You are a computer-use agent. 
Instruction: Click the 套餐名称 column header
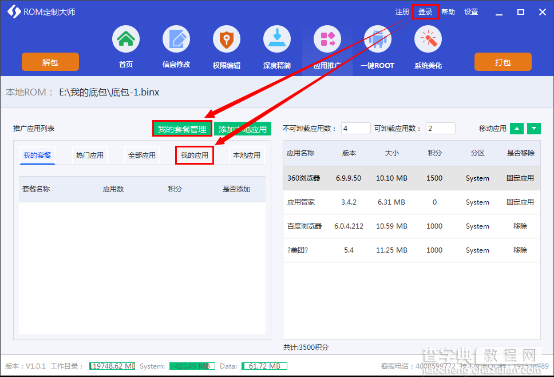pyautogui.click(x=36, y=189)
